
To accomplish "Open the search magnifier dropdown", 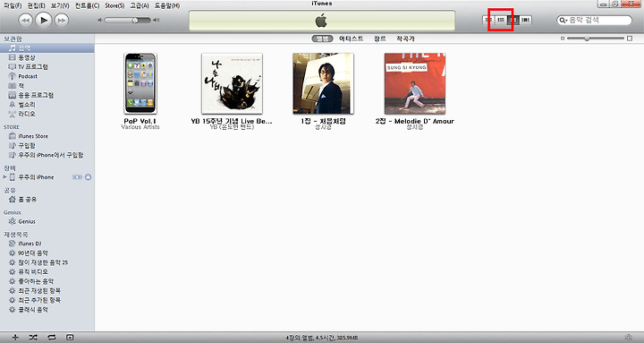I will 563,21.
